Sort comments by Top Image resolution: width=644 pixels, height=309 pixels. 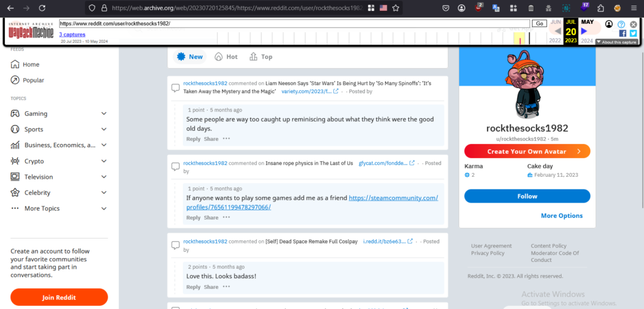pyautogui.click(x=261, y=57)
